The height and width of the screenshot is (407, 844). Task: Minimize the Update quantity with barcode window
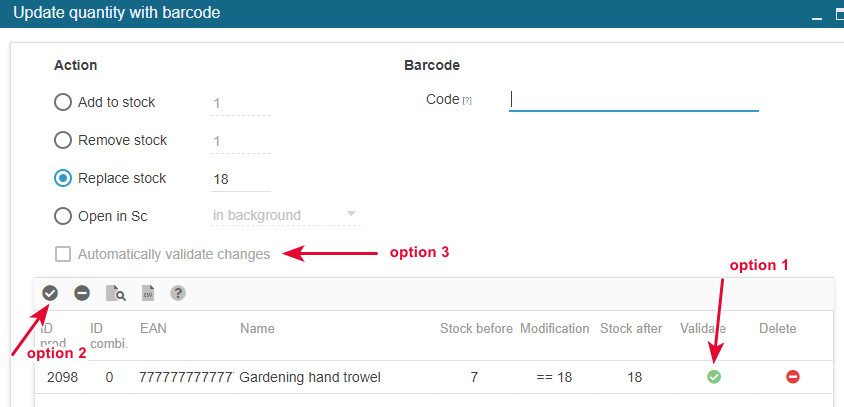(x=817, y=14)
